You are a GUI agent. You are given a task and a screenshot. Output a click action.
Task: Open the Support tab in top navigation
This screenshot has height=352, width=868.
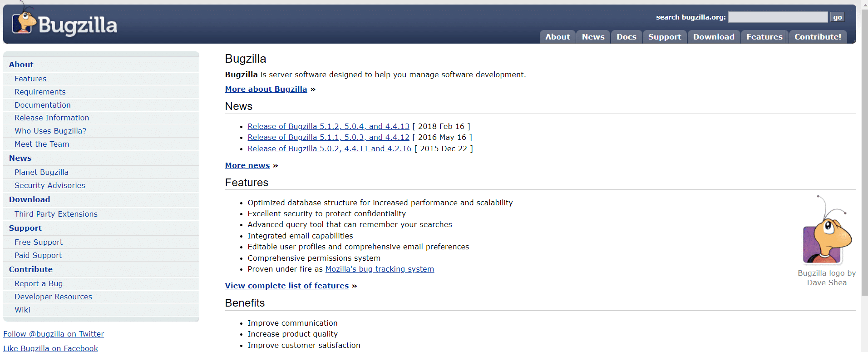[x=664, y=37]
